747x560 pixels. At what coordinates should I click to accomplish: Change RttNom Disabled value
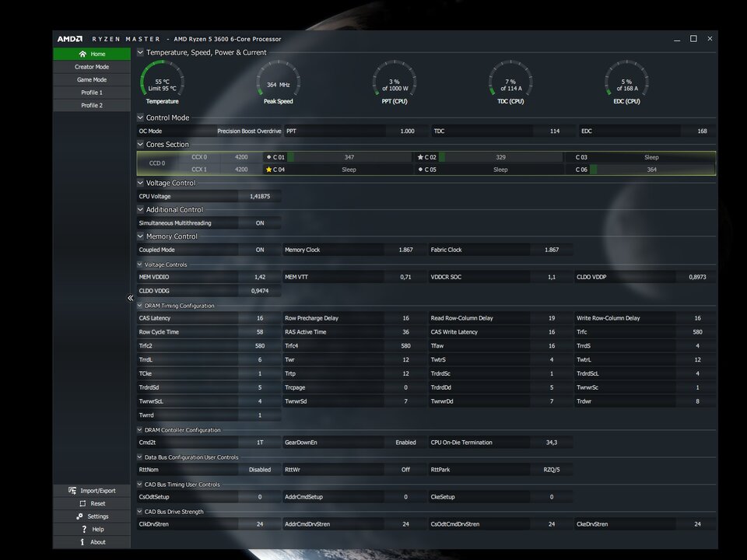[x=260, y=470]
